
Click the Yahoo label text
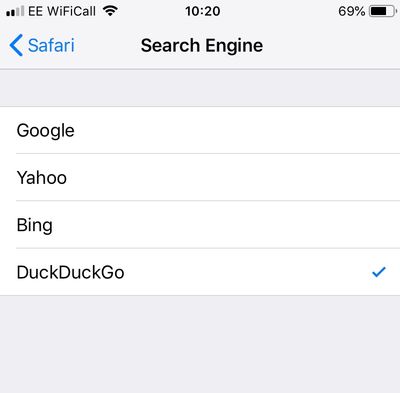(x=42, y=178)
